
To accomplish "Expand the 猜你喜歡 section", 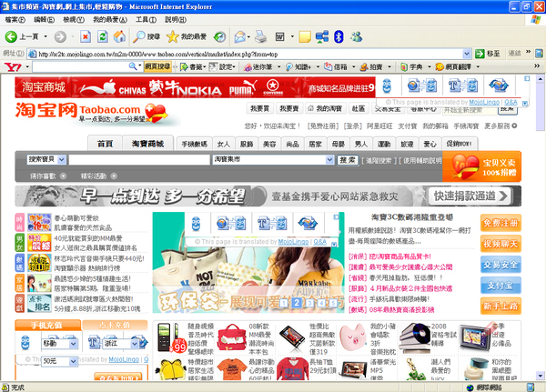I will [x=63, y=176].
